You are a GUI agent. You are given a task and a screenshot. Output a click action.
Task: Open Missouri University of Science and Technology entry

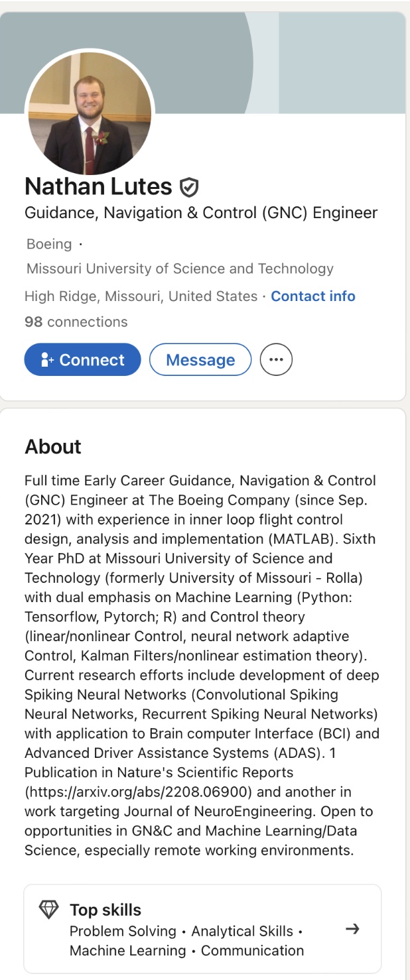[180, 269]
